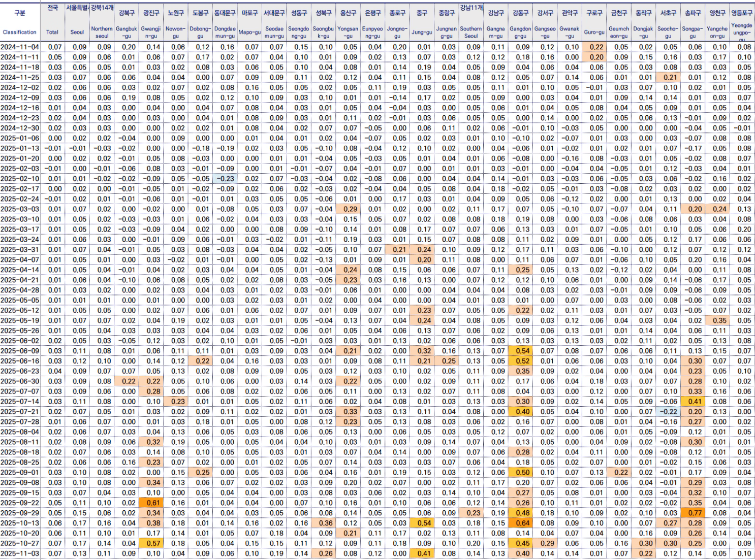Click the 강남11개 Southern Seoul header
755x560 pixels.
point(471,22)
